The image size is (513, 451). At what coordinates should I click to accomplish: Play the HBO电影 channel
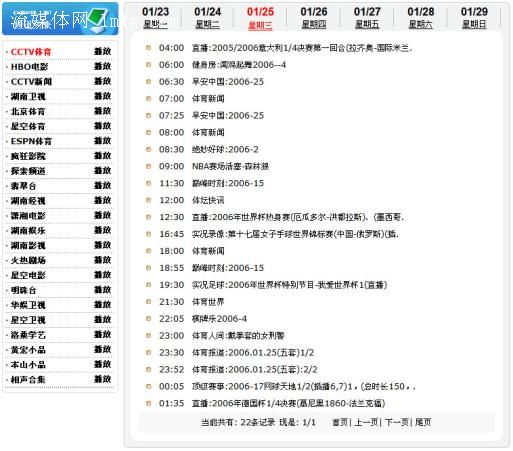[x=102, y=66]
